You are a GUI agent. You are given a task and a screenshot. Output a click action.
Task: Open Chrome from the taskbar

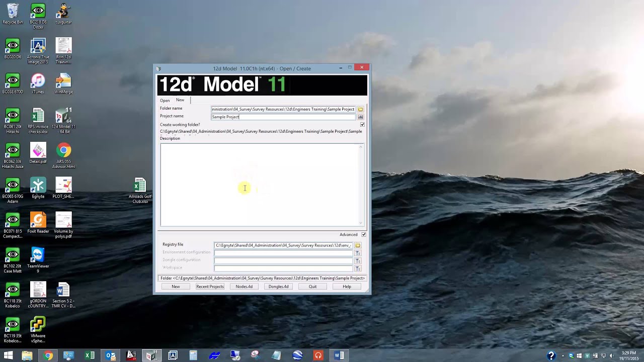click(x=48, y=355)
